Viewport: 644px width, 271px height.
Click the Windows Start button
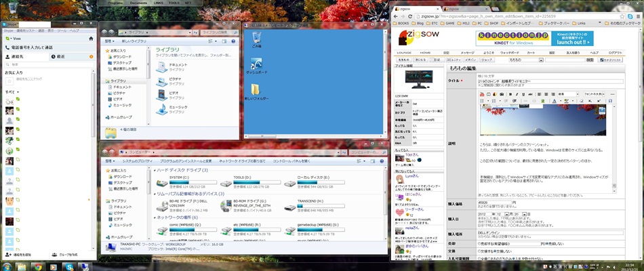pos(7,266)
